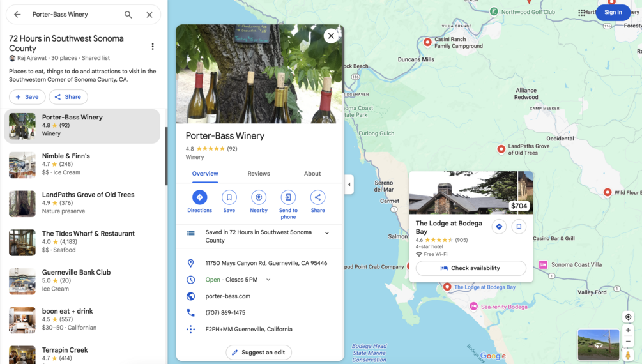The height and width of the screenshot is (364, 642).
Task: Click the Sign in button
Action: [x=613, y=12]
